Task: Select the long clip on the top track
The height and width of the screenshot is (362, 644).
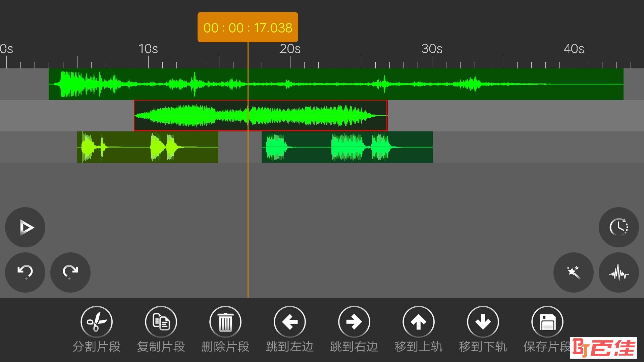Action: click(x=336, y=84)
